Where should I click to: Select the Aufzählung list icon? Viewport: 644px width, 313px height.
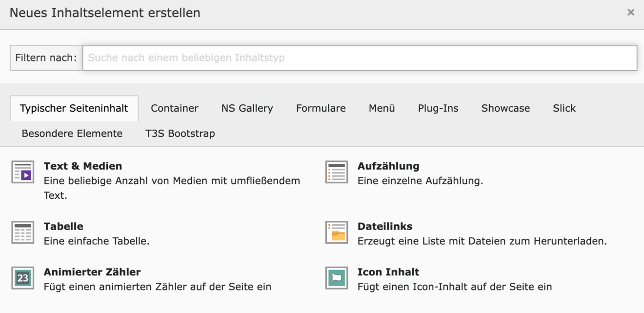point(337,172)
